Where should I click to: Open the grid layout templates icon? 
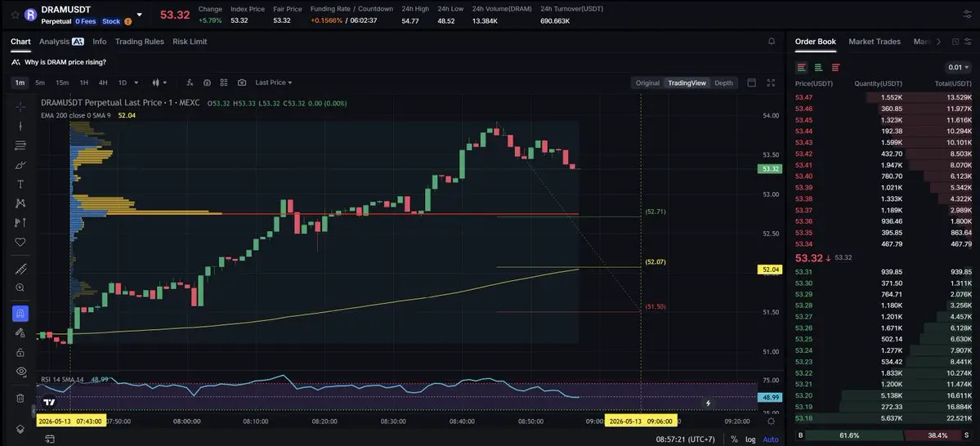[x=224, y=83]
